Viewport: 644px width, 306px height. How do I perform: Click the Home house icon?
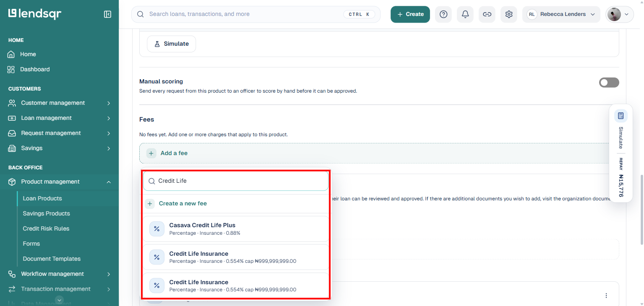(x=11, y=54)
